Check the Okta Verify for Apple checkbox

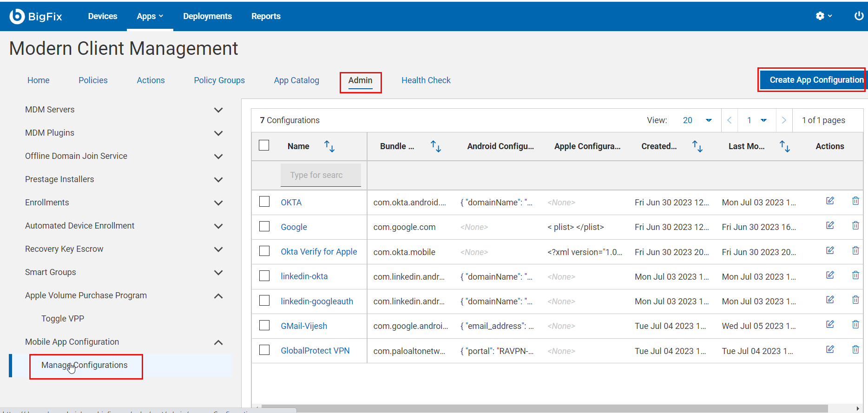pos(264,251)
